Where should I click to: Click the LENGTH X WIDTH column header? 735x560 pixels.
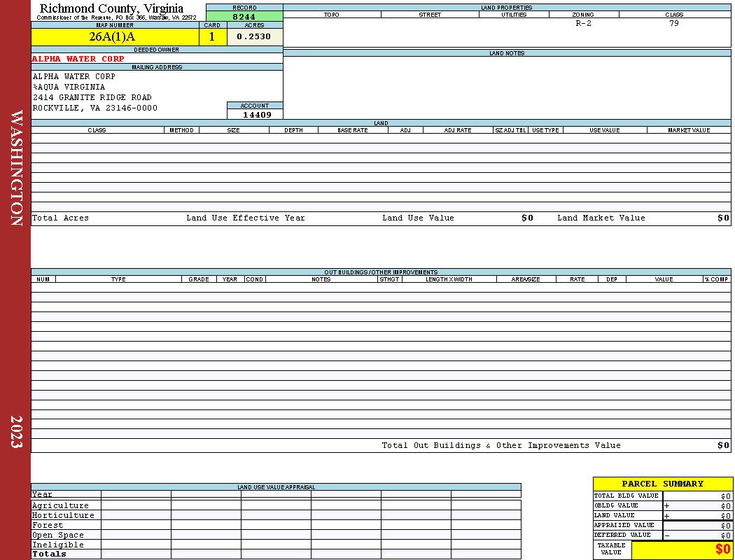(449, 279)
